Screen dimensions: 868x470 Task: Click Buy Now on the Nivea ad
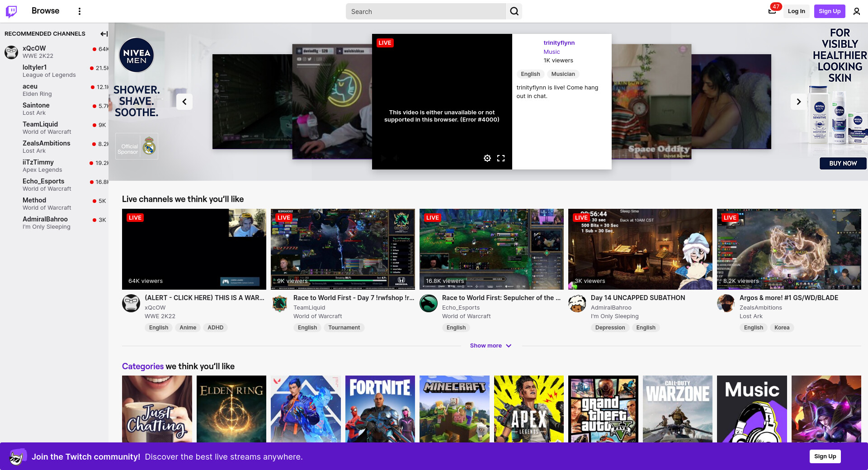843,164
